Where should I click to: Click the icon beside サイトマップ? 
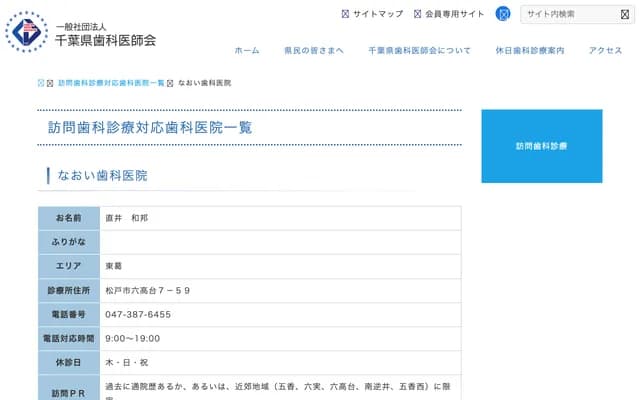(x=346, y=14)
